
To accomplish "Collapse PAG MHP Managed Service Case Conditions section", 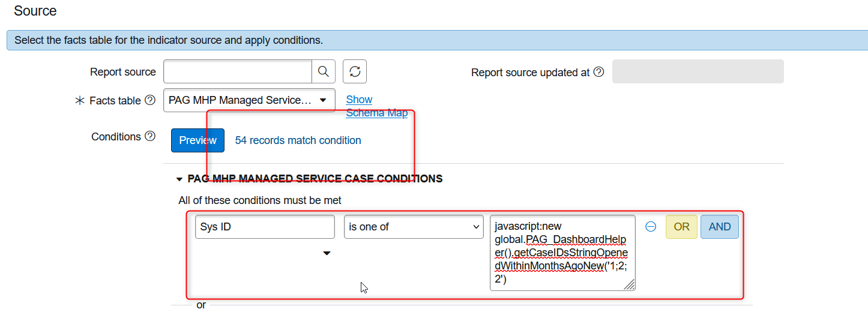I will 179,179.
